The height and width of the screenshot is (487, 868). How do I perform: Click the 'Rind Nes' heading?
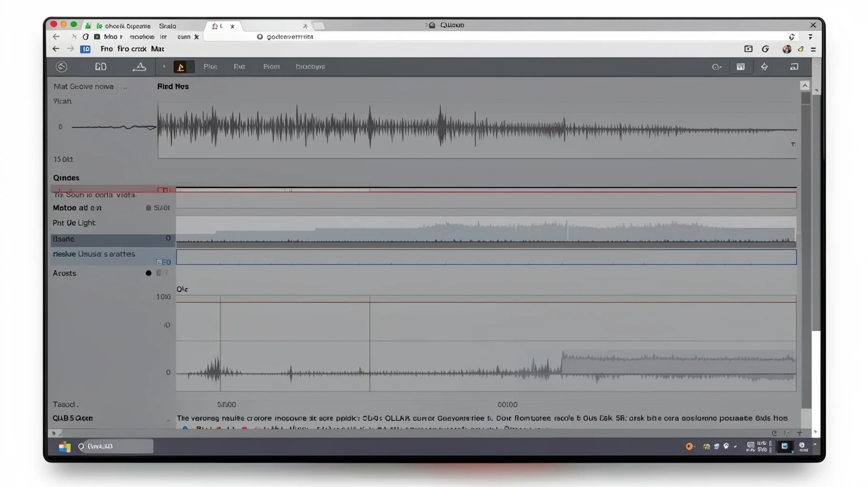click(173, 87)
